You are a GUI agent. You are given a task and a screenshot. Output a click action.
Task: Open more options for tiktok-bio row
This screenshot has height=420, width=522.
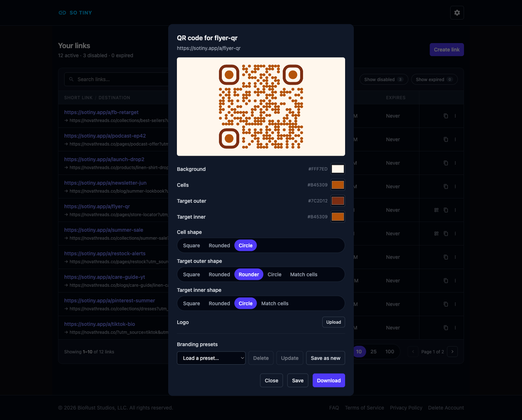pyautogui.click(x=455, y=328)
